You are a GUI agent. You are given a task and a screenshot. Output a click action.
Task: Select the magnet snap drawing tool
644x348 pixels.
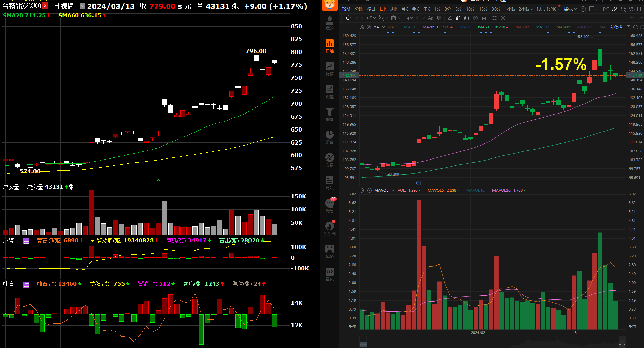tap(458, 18)
